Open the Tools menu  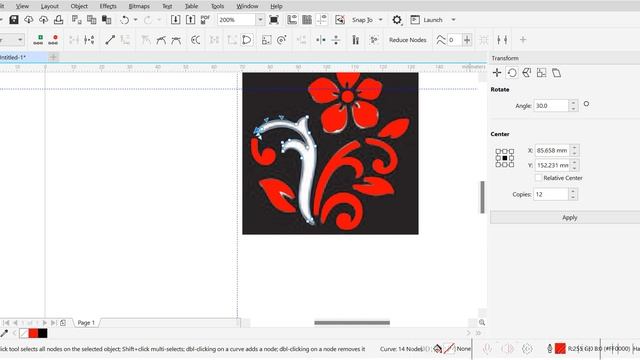(218, 6)
